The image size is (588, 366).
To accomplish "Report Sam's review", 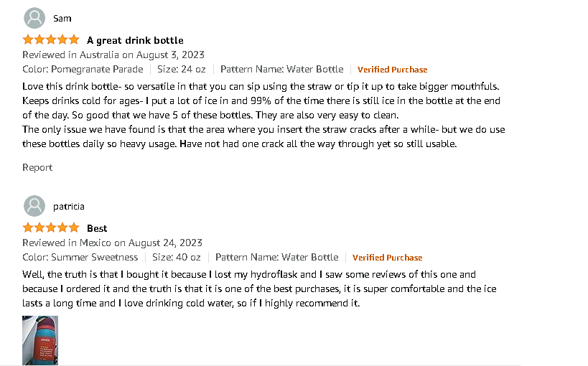I will [37, 167].
